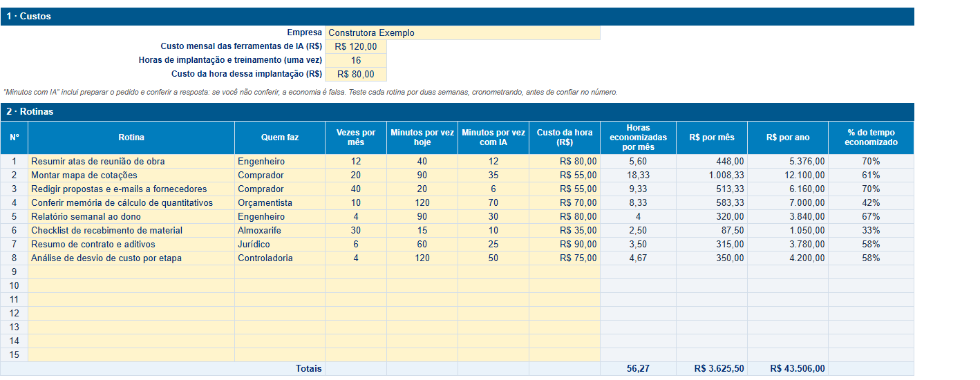Click monthly savings value 87,50
This screenshot has width=980, height=380.
(712, 230)
